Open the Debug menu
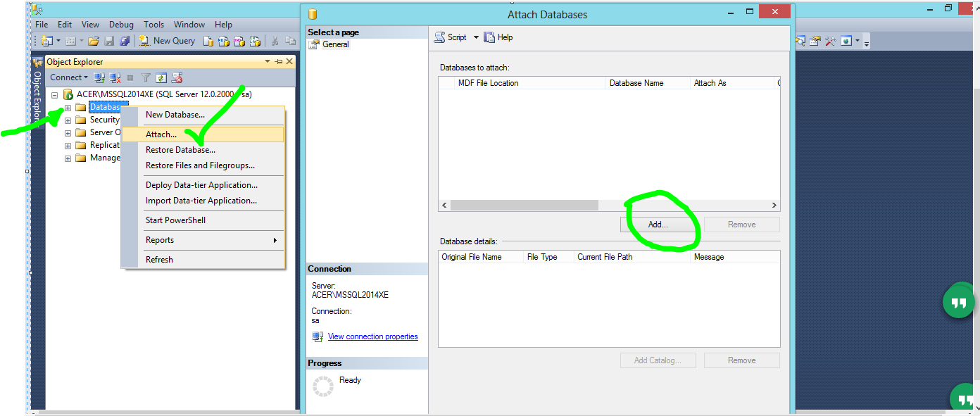 (x=121, y=25)
